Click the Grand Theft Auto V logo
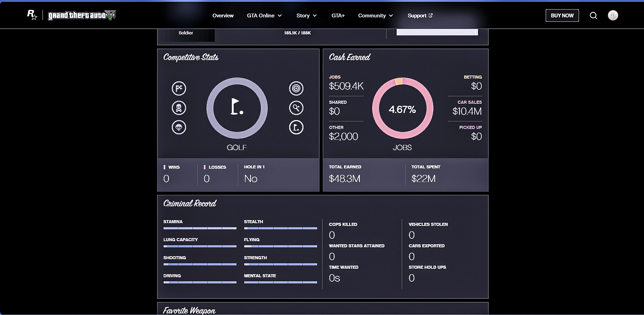Screen dimensions: 644x315 [82, 15]
